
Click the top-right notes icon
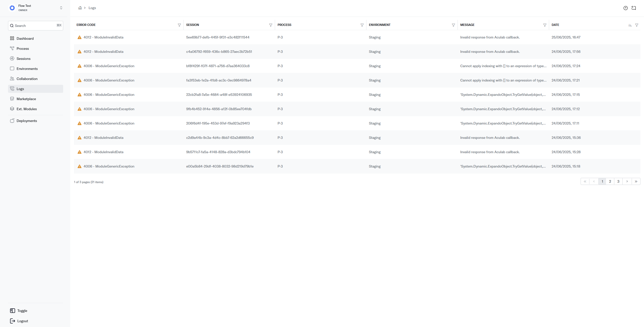tap(634, 8)
